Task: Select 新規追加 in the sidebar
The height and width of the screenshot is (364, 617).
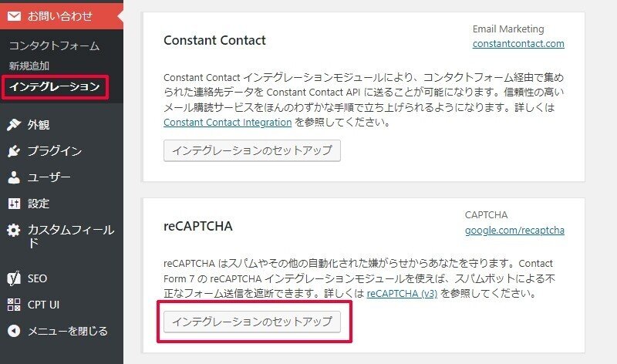Action: tap(29, 66)
